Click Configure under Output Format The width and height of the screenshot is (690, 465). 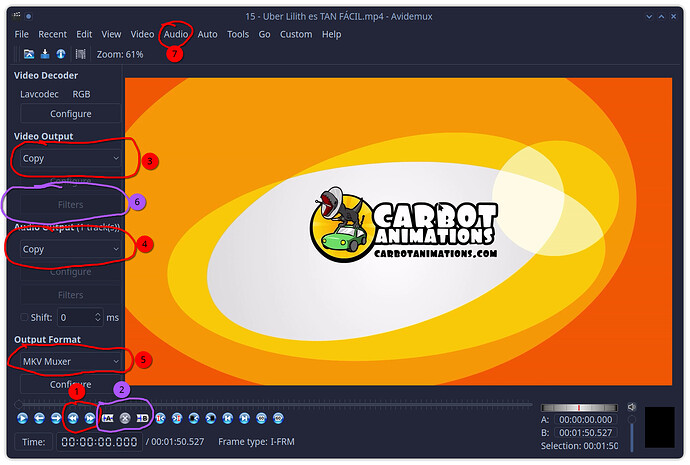coord(70,384)
